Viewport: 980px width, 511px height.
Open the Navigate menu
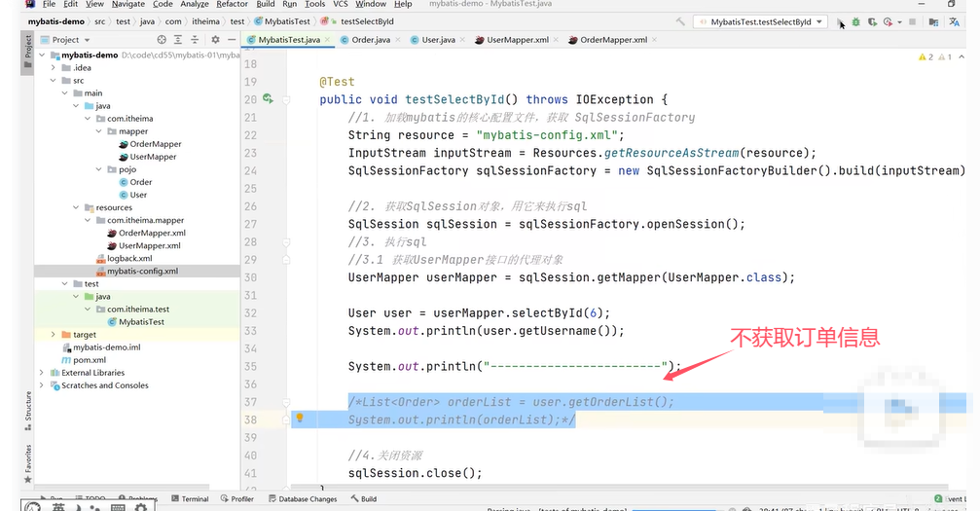pyautogui.click(x=128, y=4)
